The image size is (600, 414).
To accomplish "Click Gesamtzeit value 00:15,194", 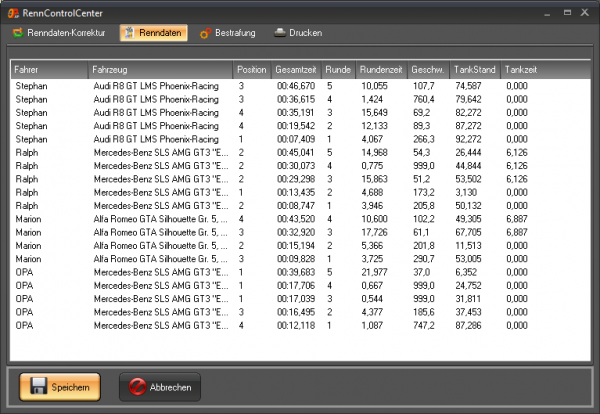I will pyautogui.click(x=296, y=246).
